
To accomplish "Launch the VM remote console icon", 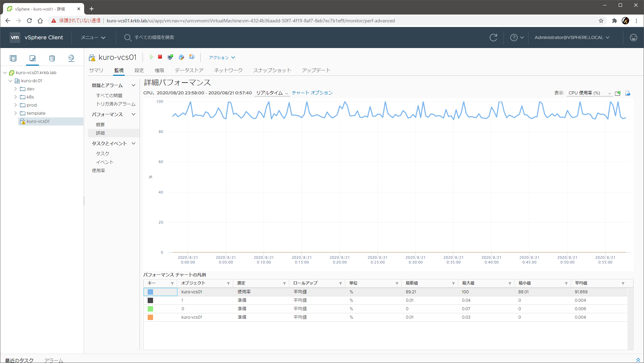I will [x=170, y=57].
